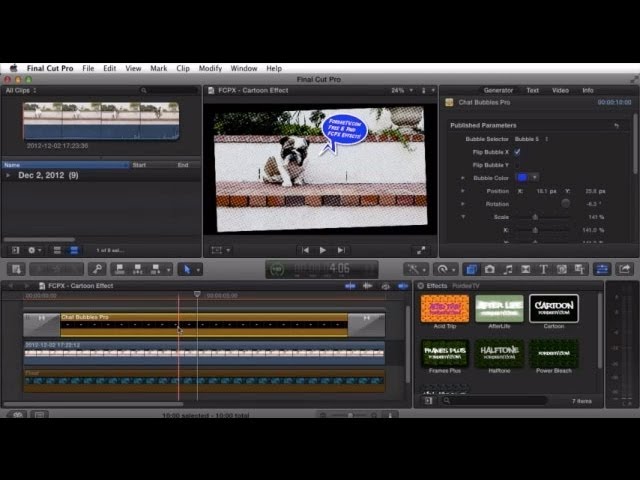Viewport: 640px width, 480px height.
Task: Go to the next edit in viewer
Action: pyautogui.click(x=341, y=250)
